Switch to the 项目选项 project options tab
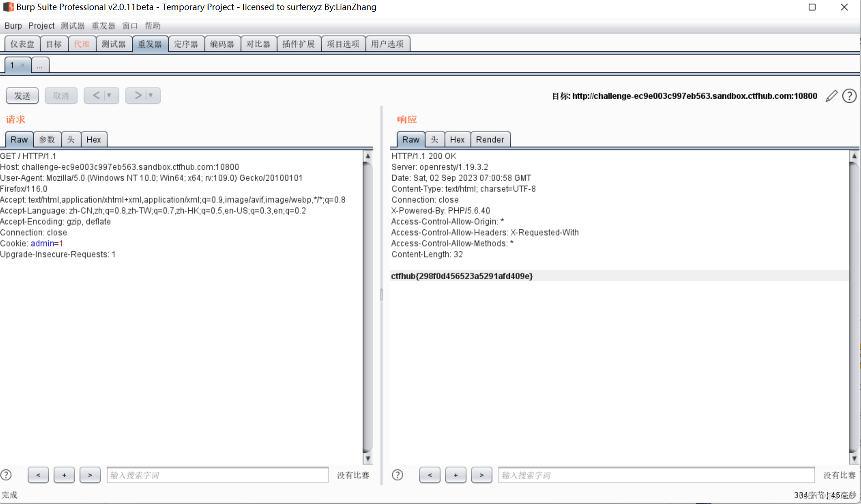This screenshot has height=504, width=861. (x=343, y=44)
